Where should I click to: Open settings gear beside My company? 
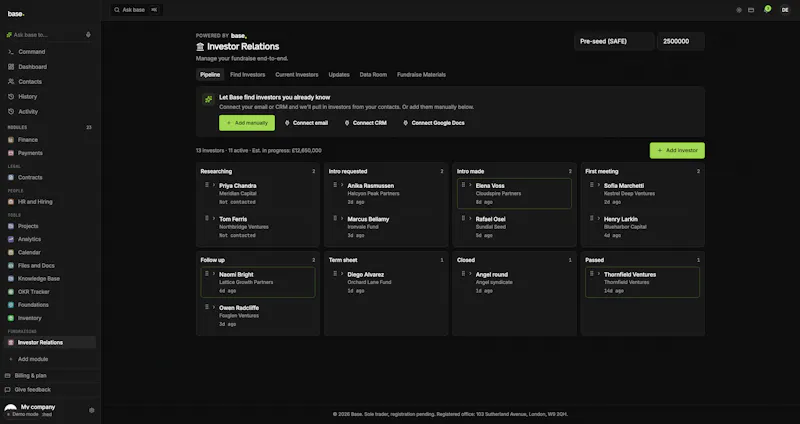tap(92, 410)
